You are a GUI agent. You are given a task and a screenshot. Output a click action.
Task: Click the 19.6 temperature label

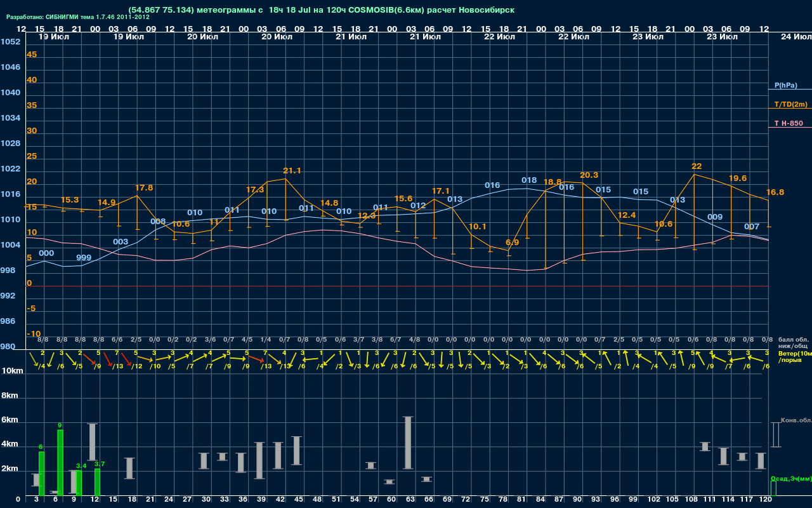click(738, 178)
